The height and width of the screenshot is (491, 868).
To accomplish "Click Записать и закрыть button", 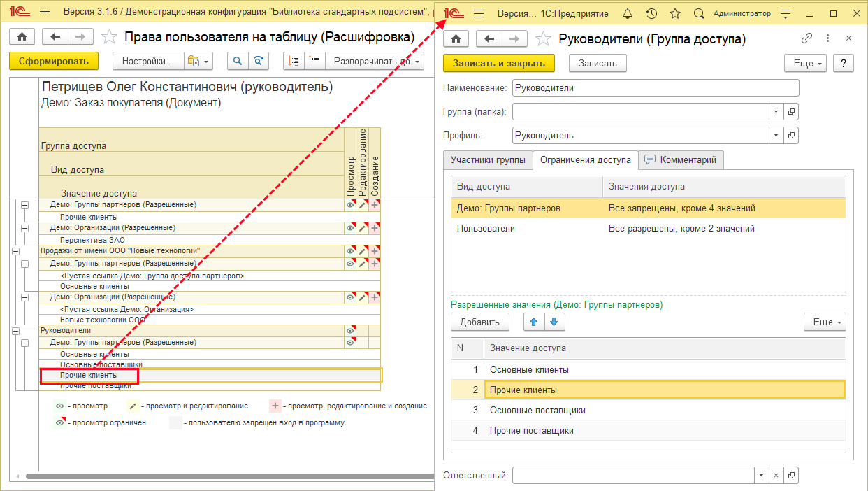I will [x=499, y=63].
